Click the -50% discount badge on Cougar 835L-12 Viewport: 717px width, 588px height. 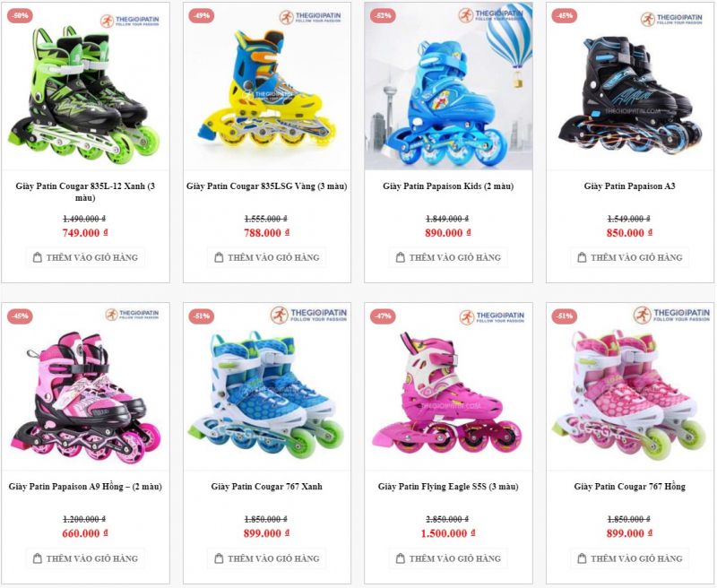pos(20,15)
